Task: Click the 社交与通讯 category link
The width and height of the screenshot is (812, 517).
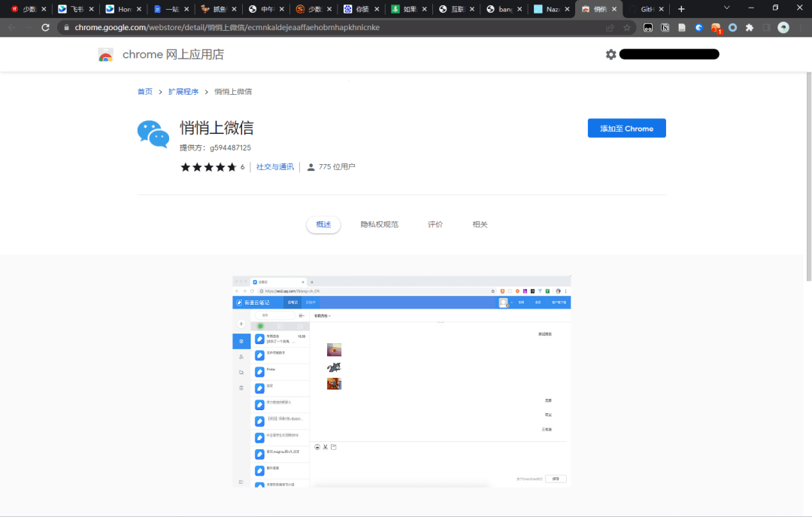Action: 274,166
